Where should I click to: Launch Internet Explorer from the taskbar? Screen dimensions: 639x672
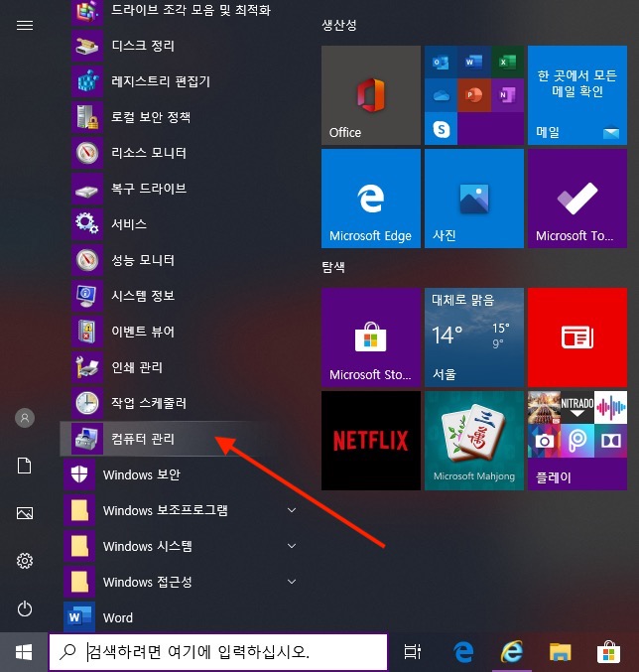pos(512,652)
